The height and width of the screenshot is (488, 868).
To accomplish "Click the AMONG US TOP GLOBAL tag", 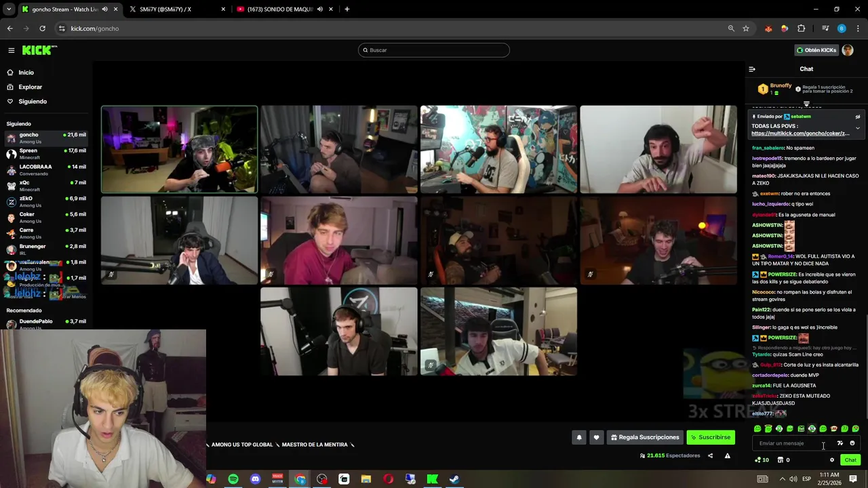I will (242, 445).
